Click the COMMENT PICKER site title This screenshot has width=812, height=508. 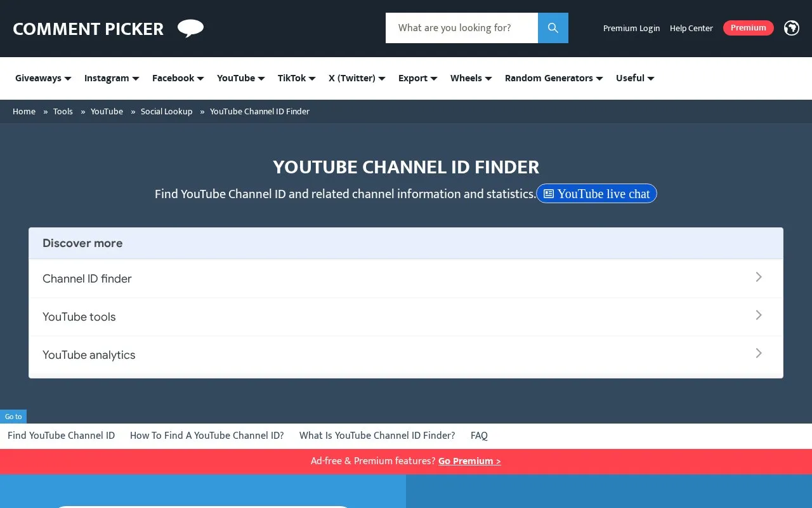[x=88, y=29]
